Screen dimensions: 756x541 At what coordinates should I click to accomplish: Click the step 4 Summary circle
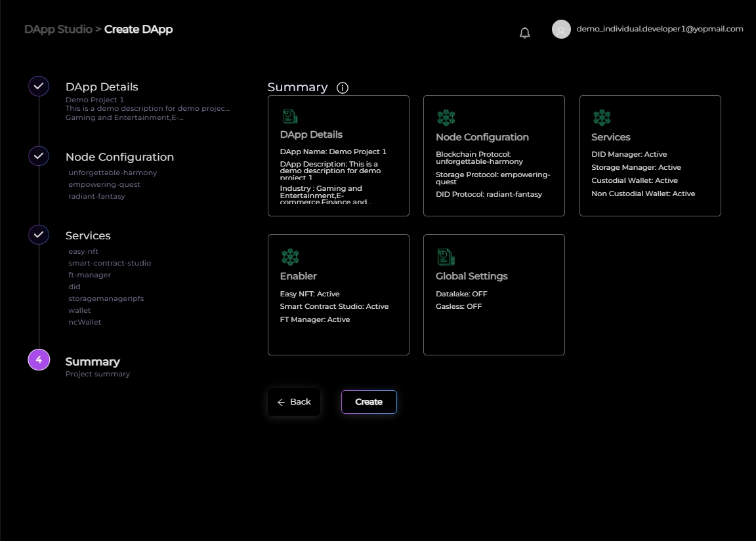[x=39, y=360]
